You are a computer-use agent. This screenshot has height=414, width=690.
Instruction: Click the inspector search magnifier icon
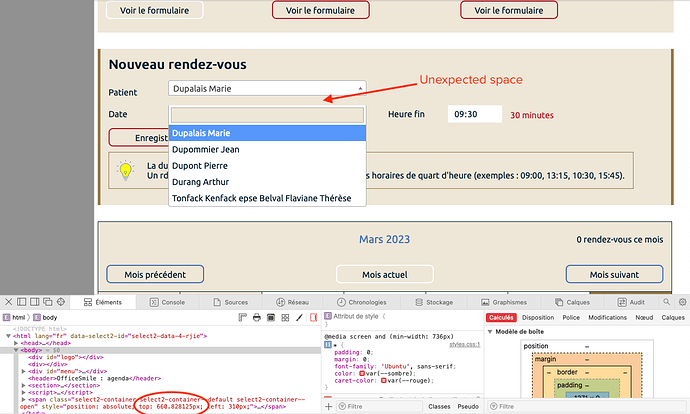click(x=667, y=302)
